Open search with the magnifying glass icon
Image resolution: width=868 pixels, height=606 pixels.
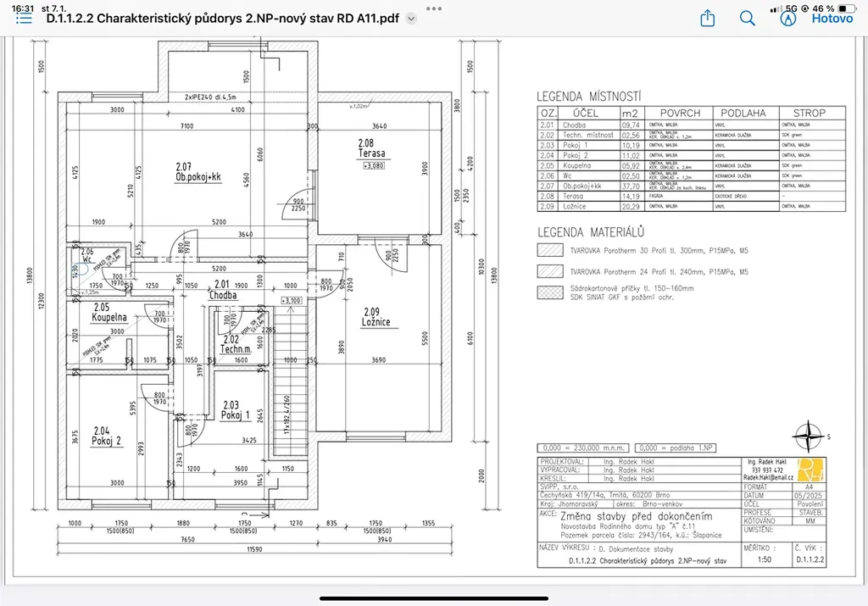point(747,18)
